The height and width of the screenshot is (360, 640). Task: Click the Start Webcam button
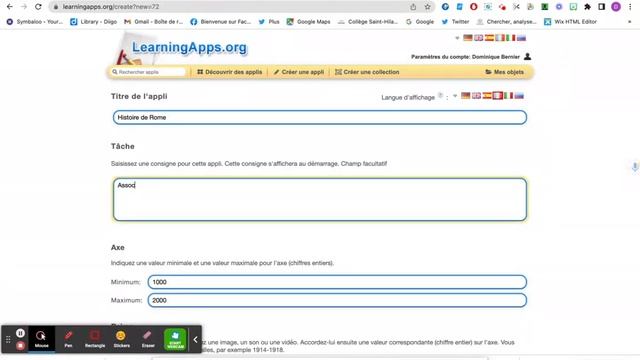click(x=175, y=339)
